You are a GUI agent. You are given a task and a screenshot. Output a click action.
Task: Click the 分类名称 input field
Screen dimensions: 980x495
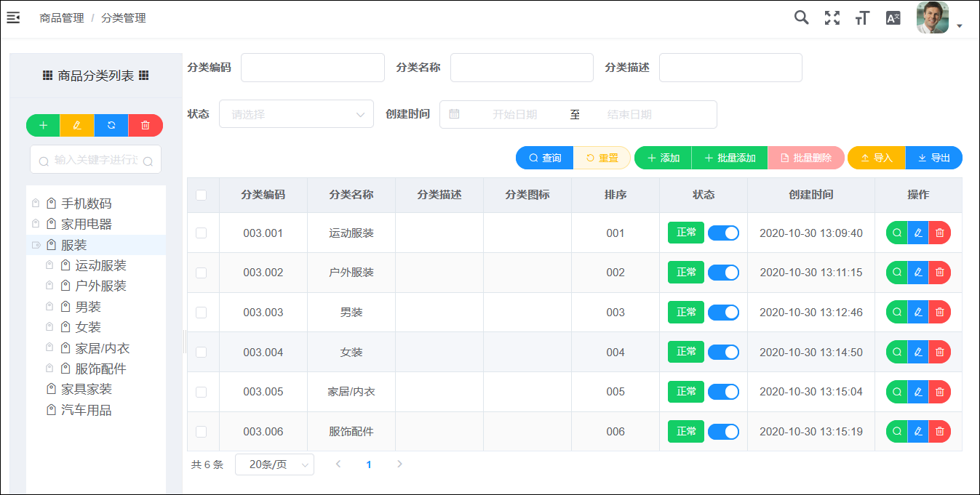click(522, 68)
